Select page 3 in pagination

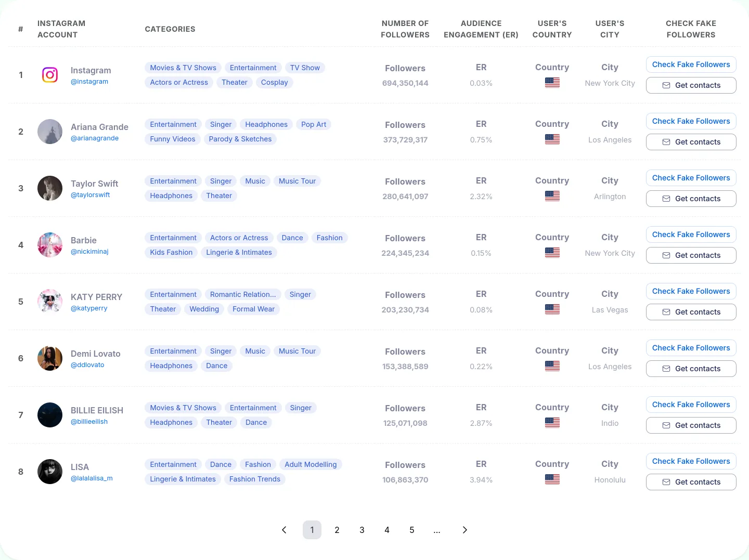point(362,530)
